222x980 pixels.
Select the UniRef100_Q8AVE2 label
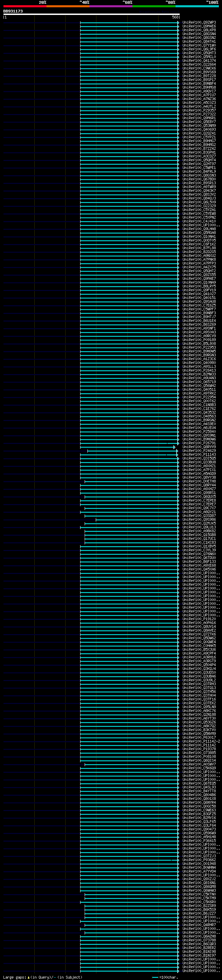pos(199,630)
